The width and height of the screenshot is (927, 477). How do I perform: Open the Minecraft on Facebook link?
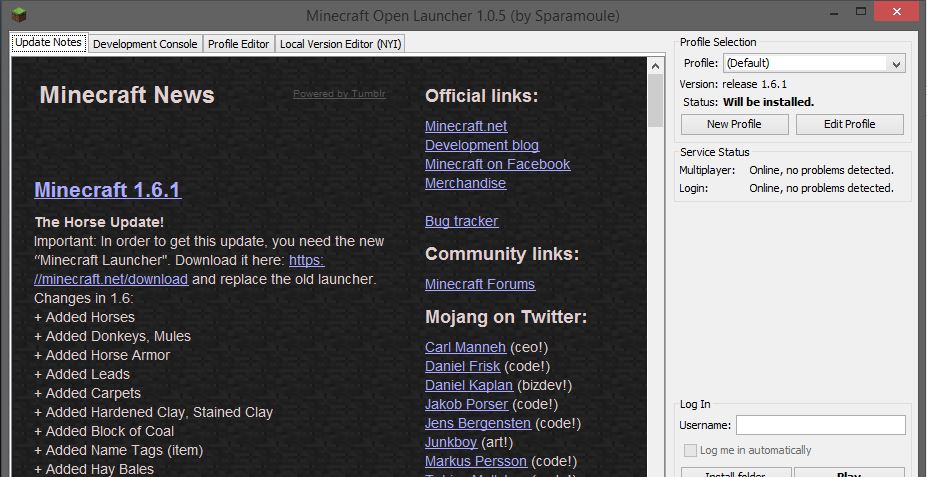click(x=497, y=164)
